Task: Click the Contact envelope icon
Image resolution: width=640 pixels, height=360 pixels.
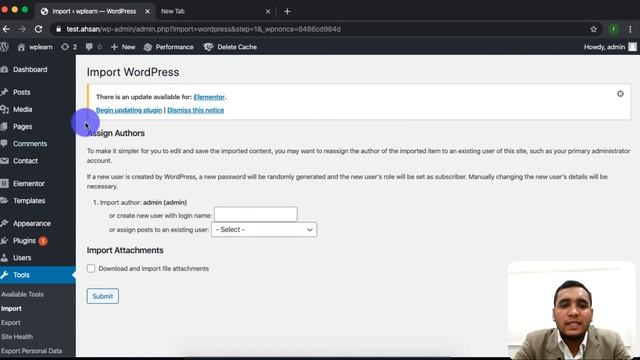Action: tap(4, 161)
